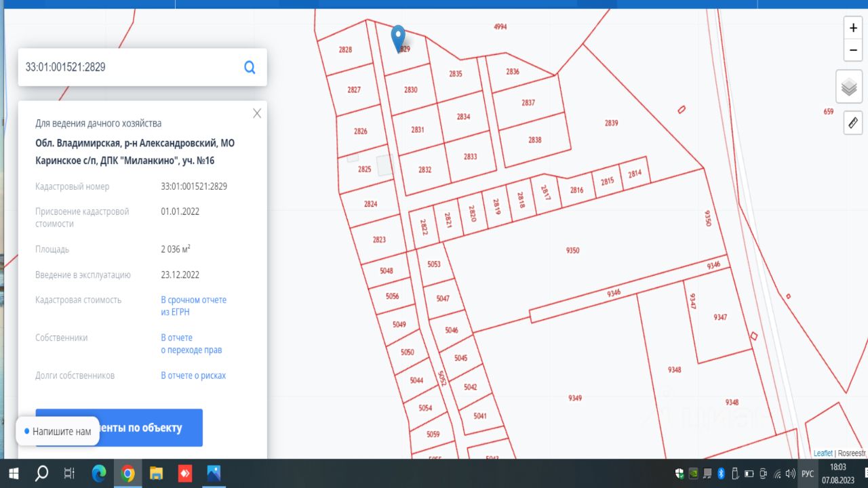Select parcel 2834 on the map
This screenshot has width=868, height=488.
pyautogui.click(x=463, y=117)
